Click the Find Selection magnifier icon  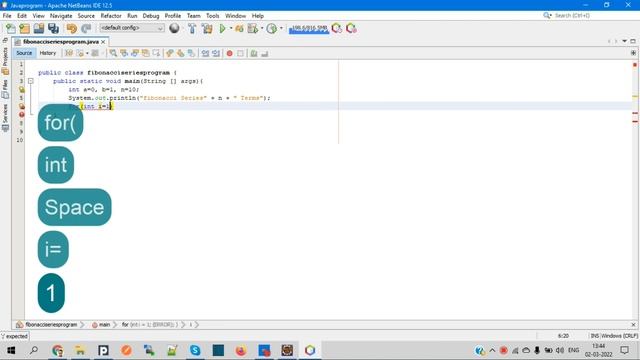pyautogui.click(x=113, y=53)
